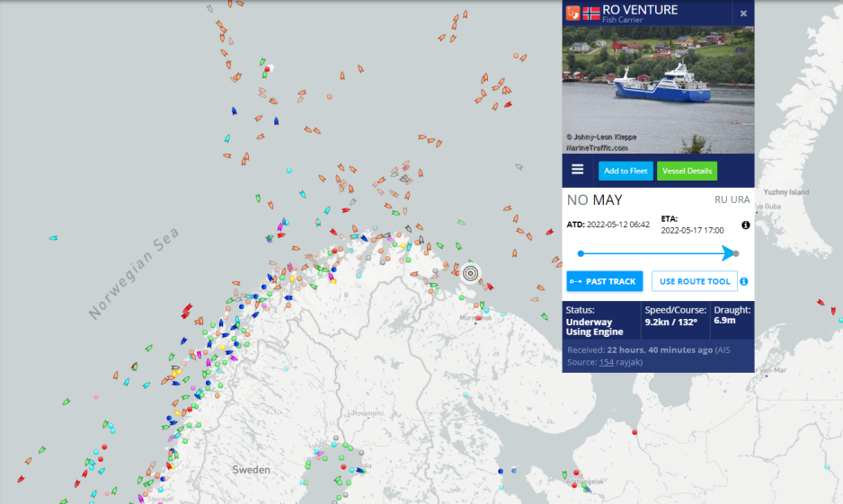Open the hamburger menu in vessel panel
The image size is (843, 504).
[577, 170]
